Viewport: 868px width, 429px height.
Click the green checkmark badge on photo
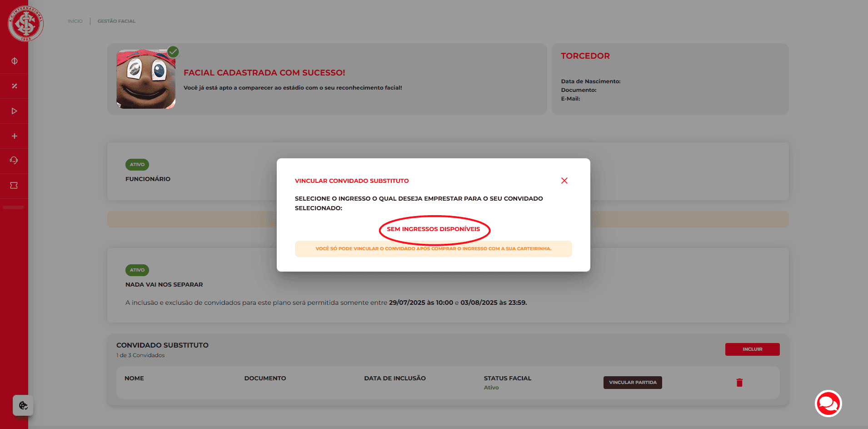tap(173, 52)
